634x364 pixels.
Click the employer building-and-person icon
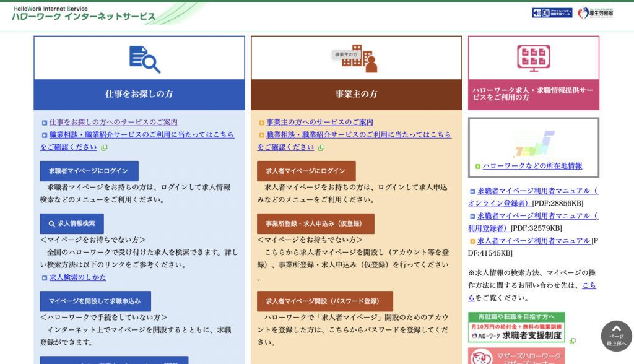360,59
